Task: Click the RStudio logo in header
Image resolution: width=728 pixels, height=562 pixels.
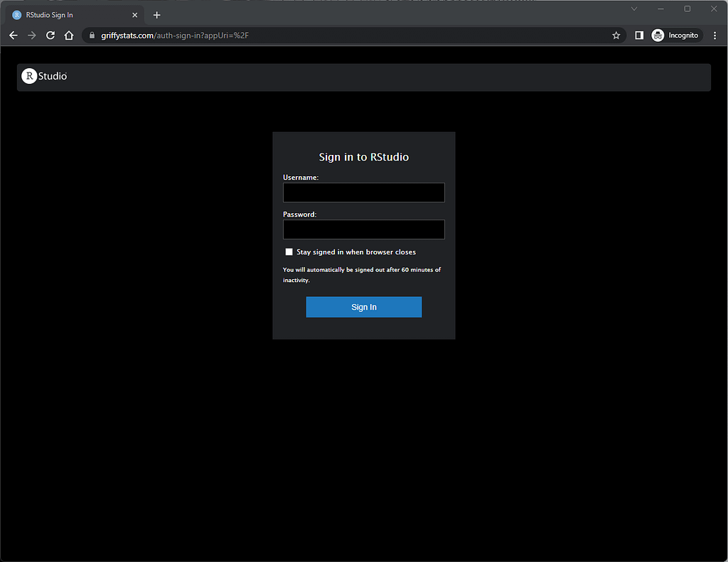Action: 44,76
